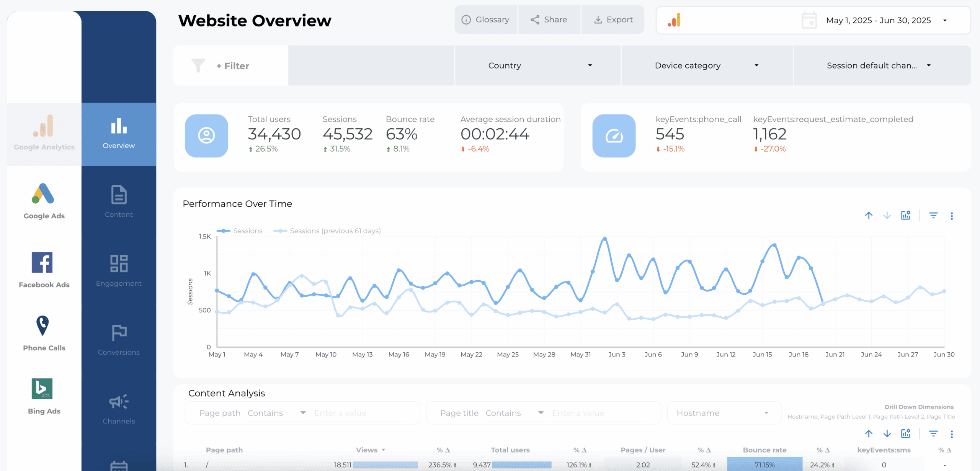Click Page title Enter a value field
Image resolution: width=980 pixels, height=471 pixels.
click(x=598, y=413)
